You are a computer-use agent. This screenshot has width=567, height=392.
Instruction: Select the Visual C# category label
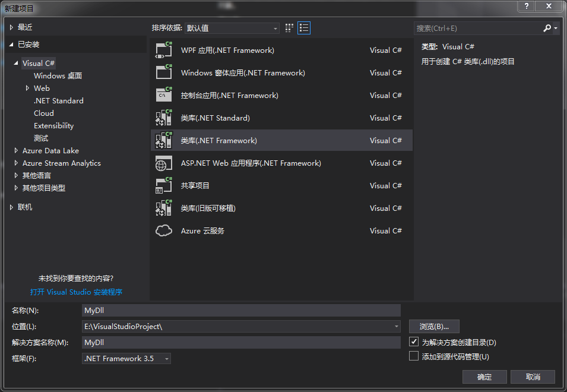click(39, 63)
